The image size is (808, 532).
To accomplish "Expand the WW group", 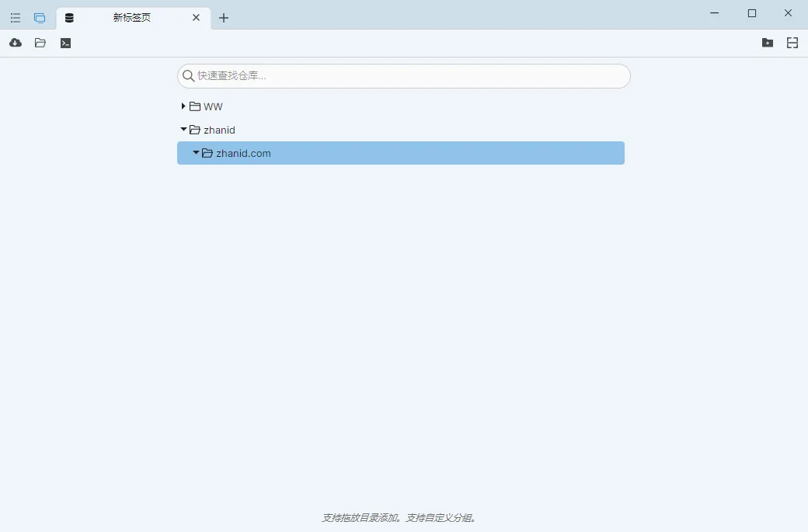I will [183, 106].
